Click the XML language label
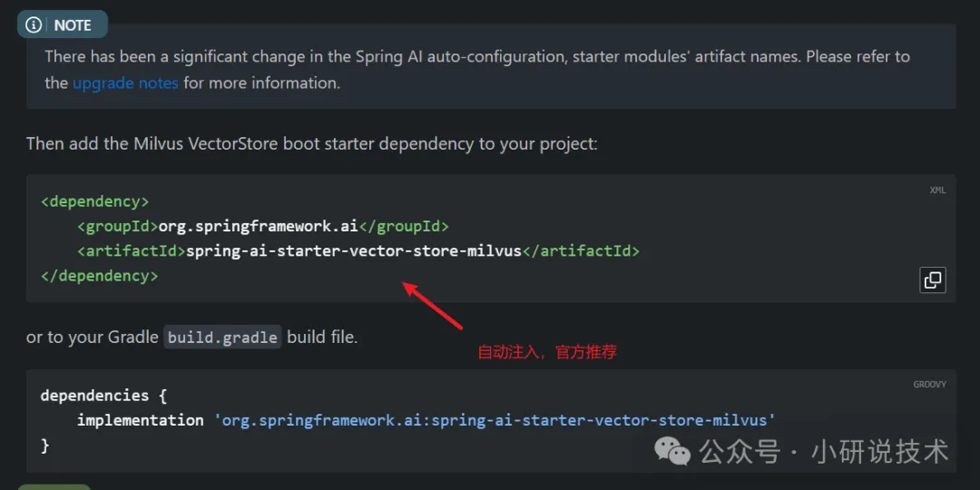 click(x=937, y=191)
